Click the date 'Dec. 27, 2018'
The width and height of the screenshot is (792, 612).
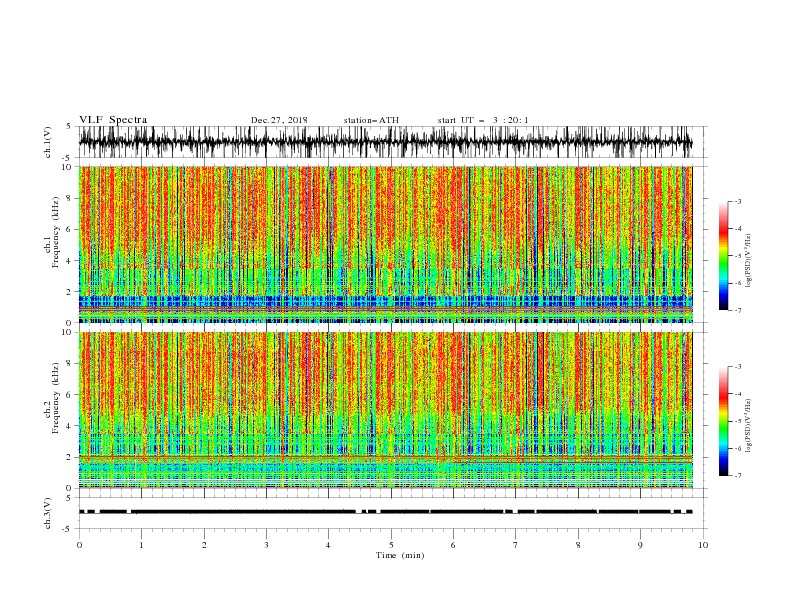coord(279,120)
